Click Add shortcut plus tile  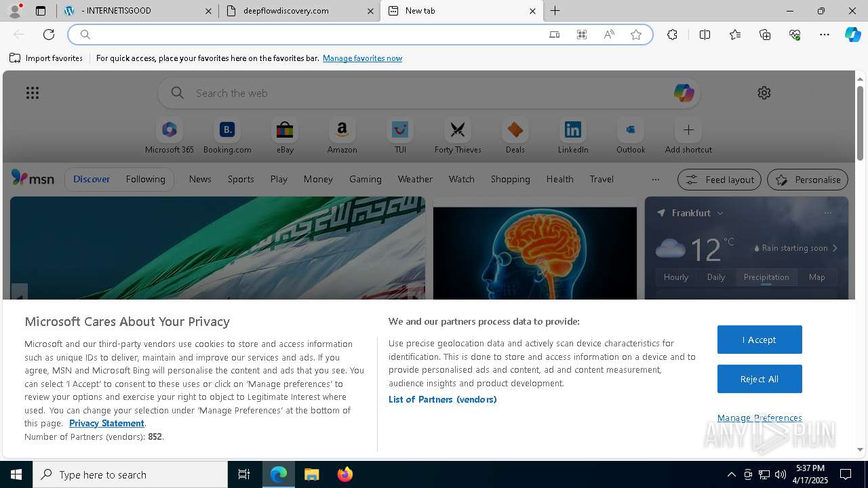pos(688,136)
